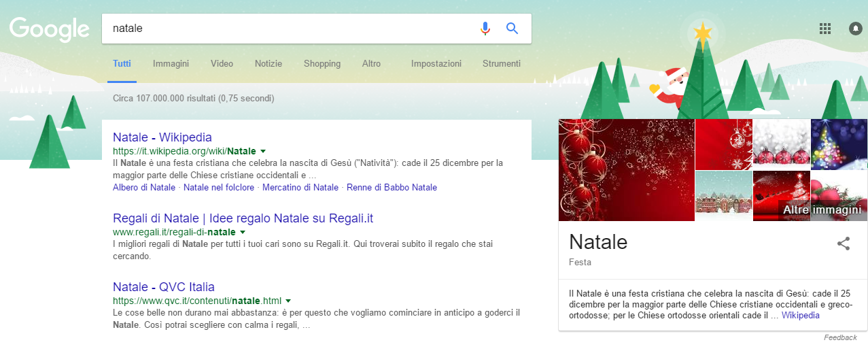Image resolution: width=868 pixels, height=351 pixels.
Task: Click the Circa 107.000.000 risultati text
Action: tap(194, 99)
